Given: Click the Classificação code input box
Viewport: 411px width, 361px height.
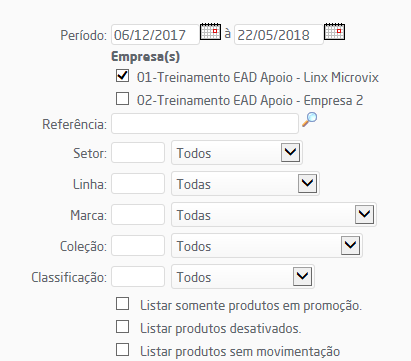Looking at the screenshot, I should (138, 277).
